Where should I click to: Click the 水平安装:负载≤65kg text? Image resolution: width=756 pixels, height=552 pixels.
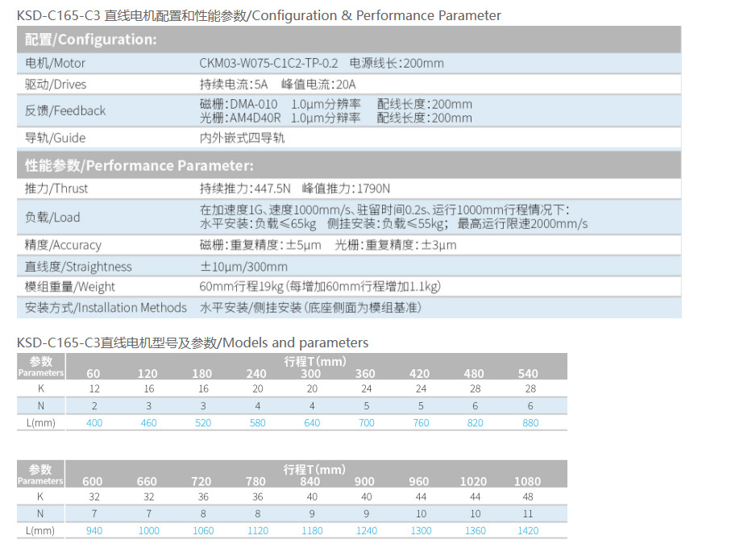pos(258,224)
